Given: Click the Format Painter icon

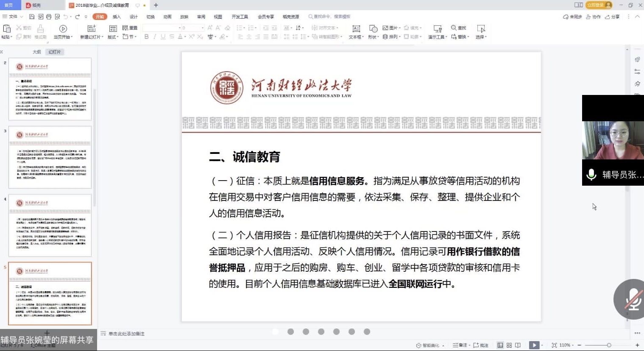Looking at the screenshot, I should 40,29.
